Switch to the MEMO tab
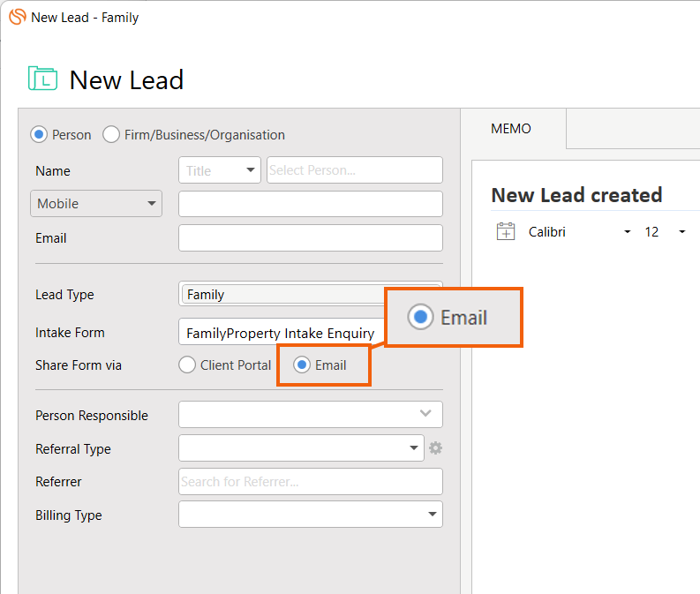 [511, 129]
